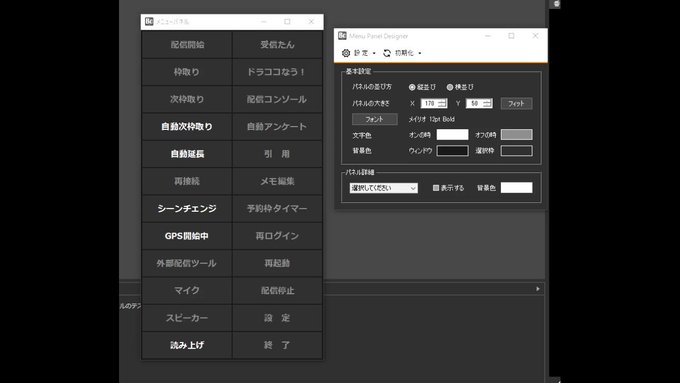Open 設 定 from the menu panel

tap(277, 318)
